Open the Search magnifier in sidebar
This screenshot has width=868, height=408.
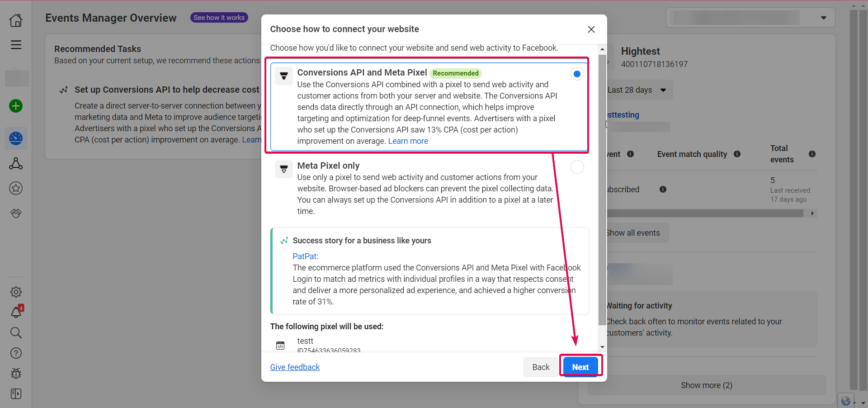click(x=16, y=332)
